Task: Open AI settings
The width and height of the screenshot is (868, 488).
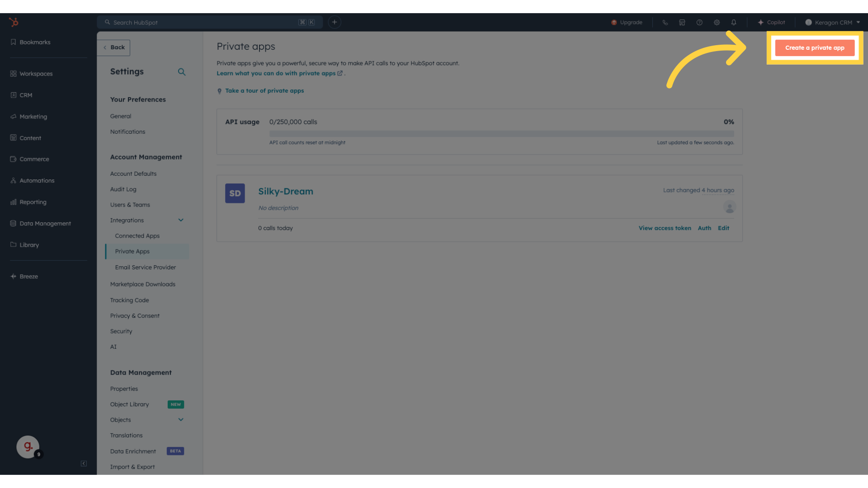Action: (x=113, y=347)
